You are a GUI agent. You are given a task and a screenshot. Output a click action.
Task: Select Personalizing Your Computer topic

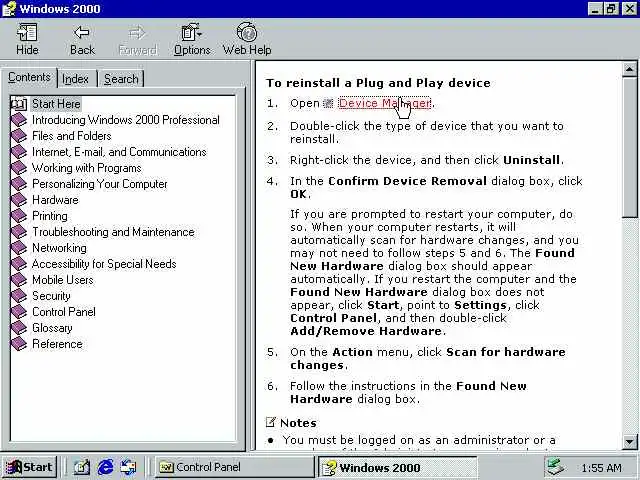pos(100,184)
